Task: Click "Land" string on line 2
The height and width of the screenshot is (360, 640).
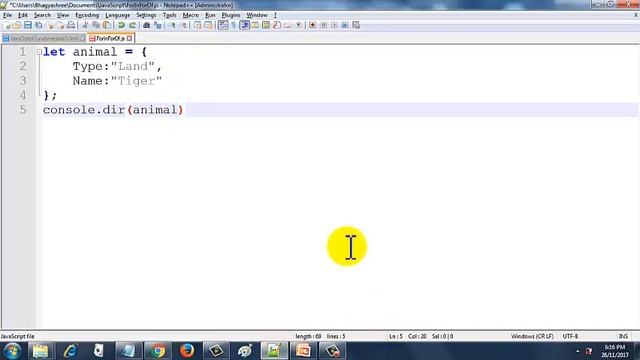Action: pyautogui.click(x=133, y=66)
